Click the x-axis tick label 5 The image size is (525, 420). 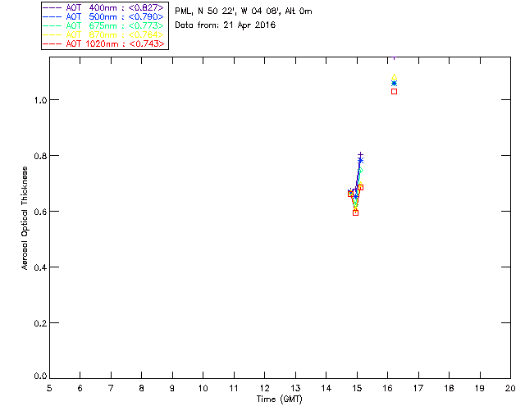(x=49, y=388)
